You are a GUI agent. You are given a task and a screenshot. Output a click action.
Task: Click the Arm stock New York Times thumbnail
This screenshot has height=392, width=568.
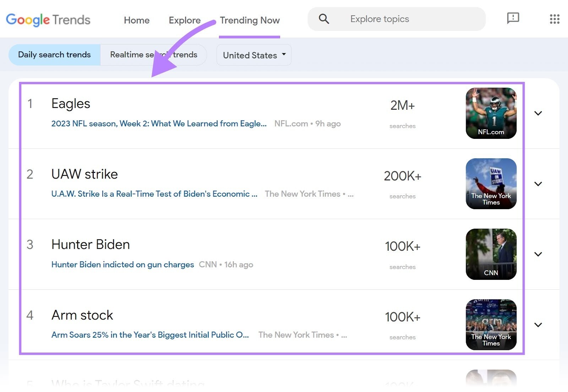point(491,325)
